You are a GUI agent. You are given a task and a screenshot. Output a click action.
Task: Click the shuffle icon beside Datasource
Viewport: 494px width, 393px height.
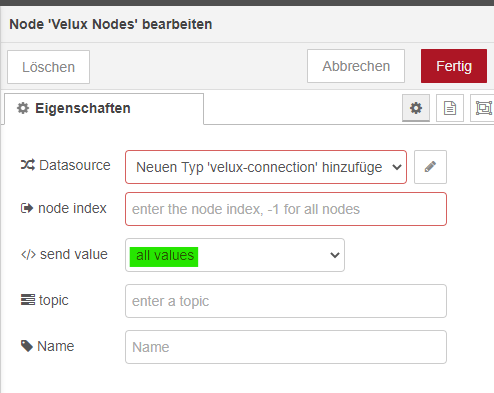[28, 165]
